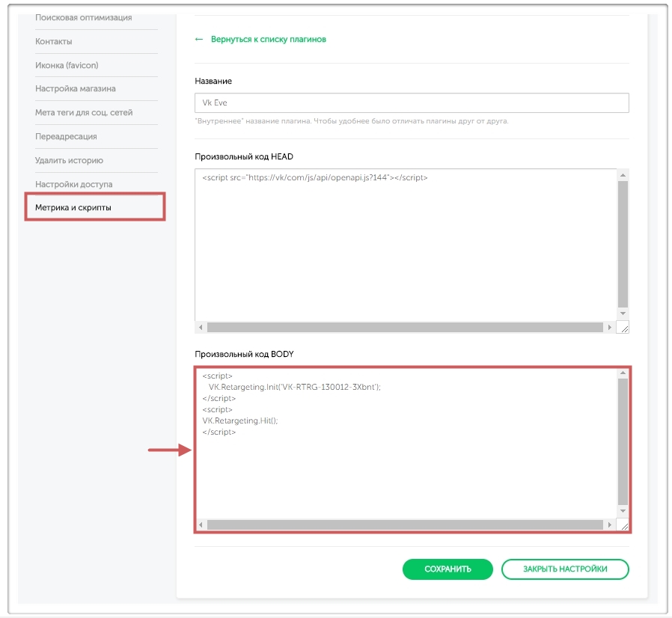Screen dimensions: 672x618
Task: Click the HEAD code box scroll-right arrow
Action: point(610,328)
